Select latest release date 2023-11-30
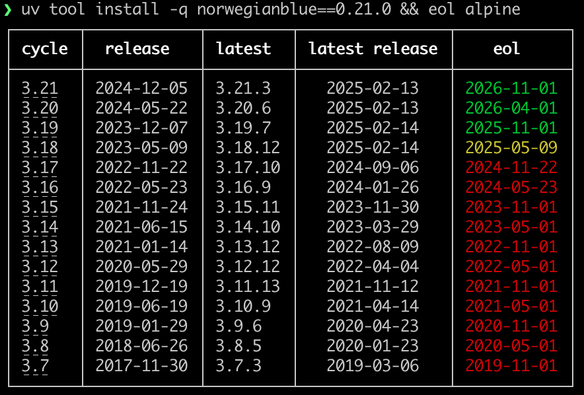 click(x=373, y=207)
